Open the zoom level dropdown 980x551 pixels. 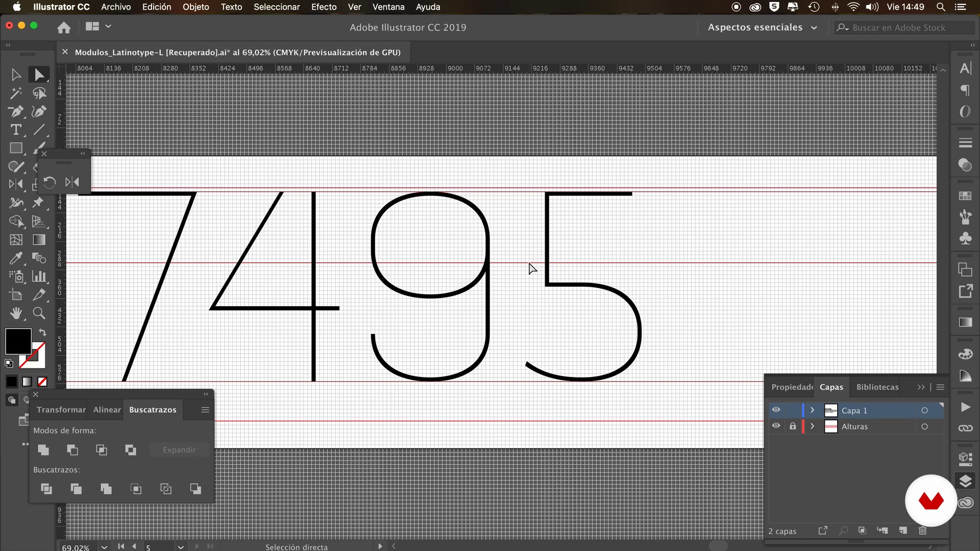coord(104,547)
